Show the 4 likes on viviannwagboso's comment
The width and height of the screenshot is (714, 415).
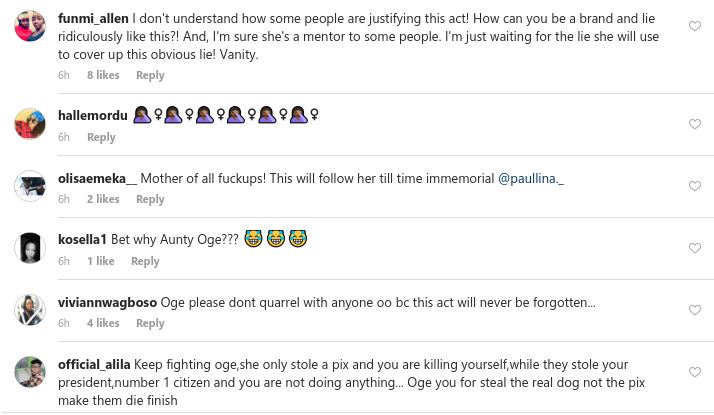[x=103, y=323]
